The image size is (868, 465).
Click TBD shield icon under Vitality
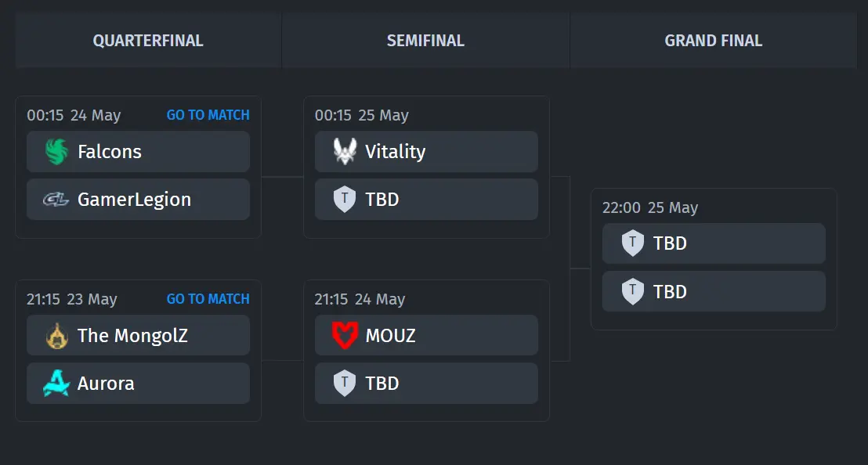click(x=345, y=200)
